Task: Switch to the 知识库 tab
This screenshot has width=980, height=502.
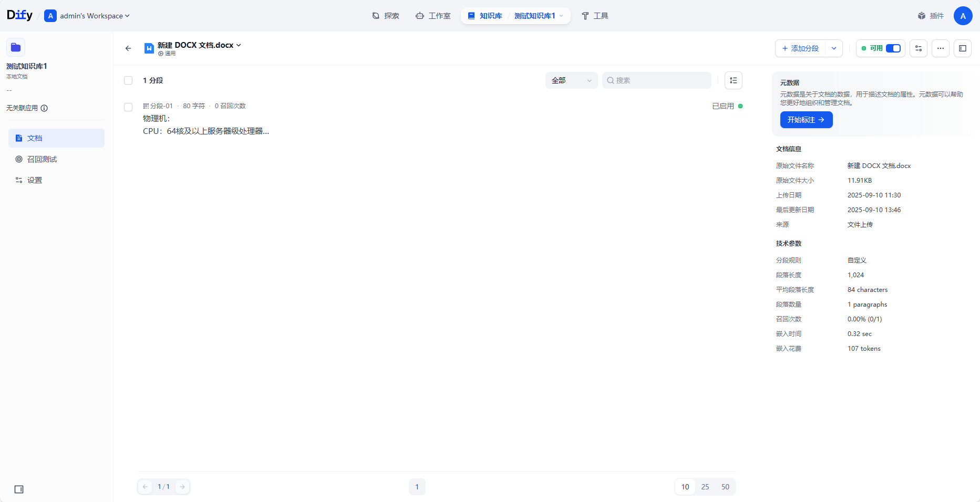Action: point(483,16)
